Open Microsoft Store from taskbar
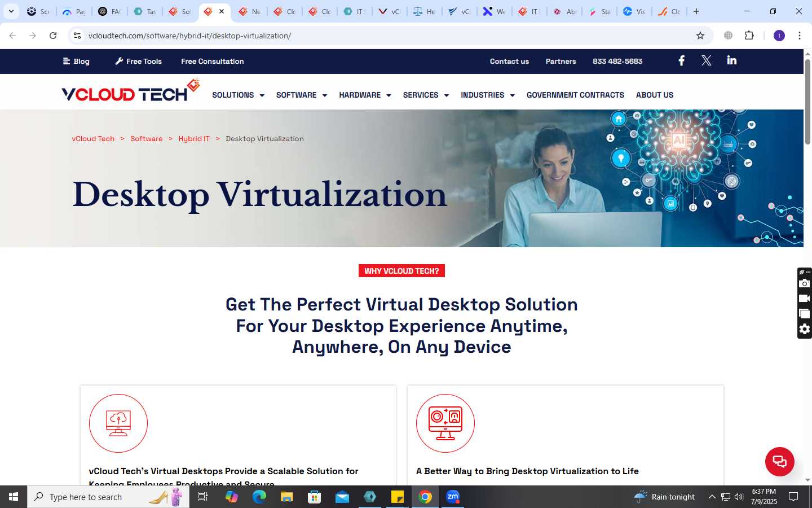 [x=315, y=497]
